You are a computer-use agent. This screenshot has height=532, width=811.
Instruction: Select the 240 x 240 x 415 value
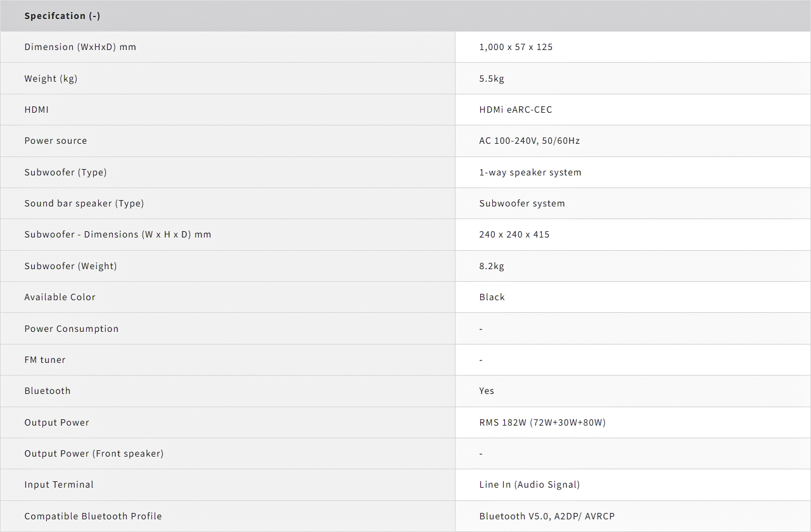tap(514, 234)
